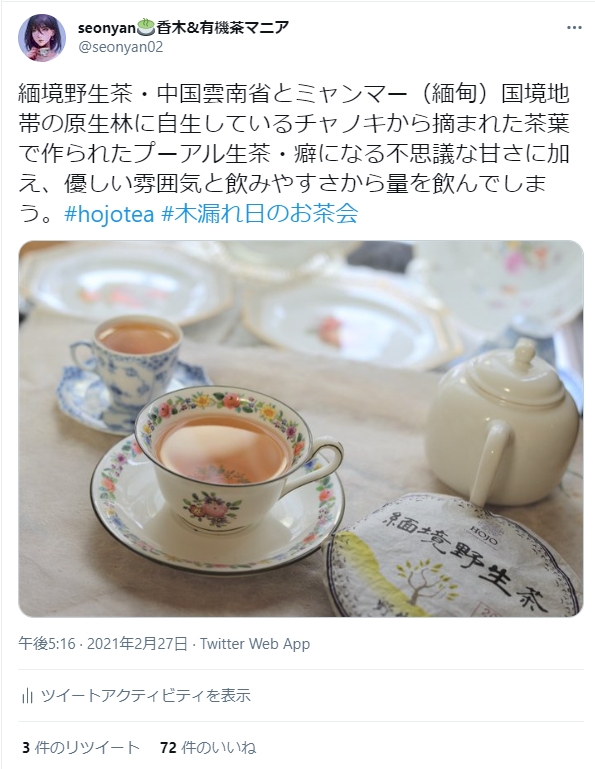
Task: Open the #hojotea hashtag
Action: coord(109,214)
